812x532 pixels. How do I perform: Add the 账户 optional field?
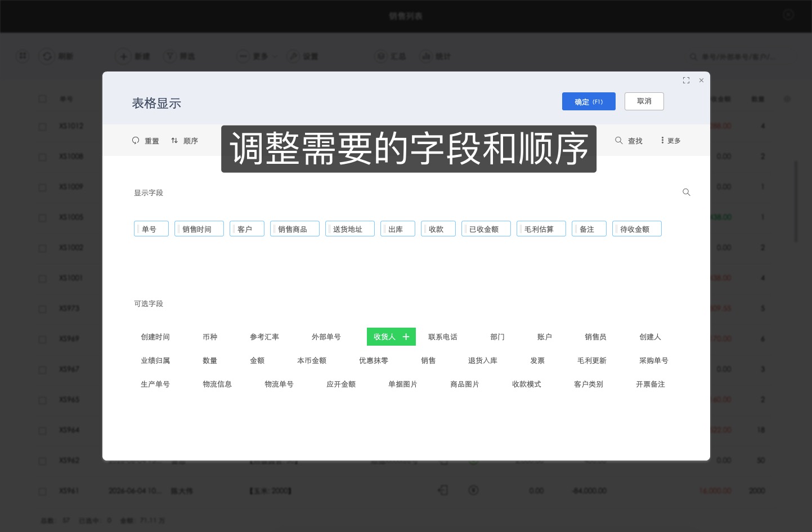(545, 337)
